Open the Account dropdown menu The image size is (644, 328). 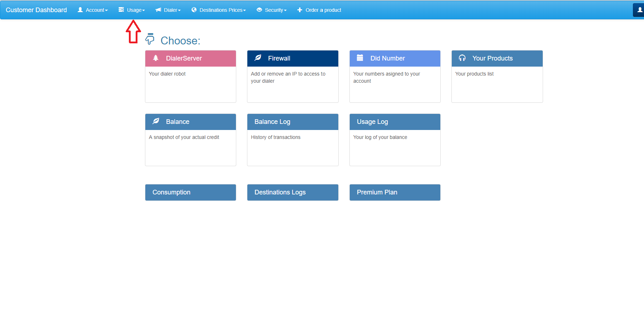click(x=93, y=10)
